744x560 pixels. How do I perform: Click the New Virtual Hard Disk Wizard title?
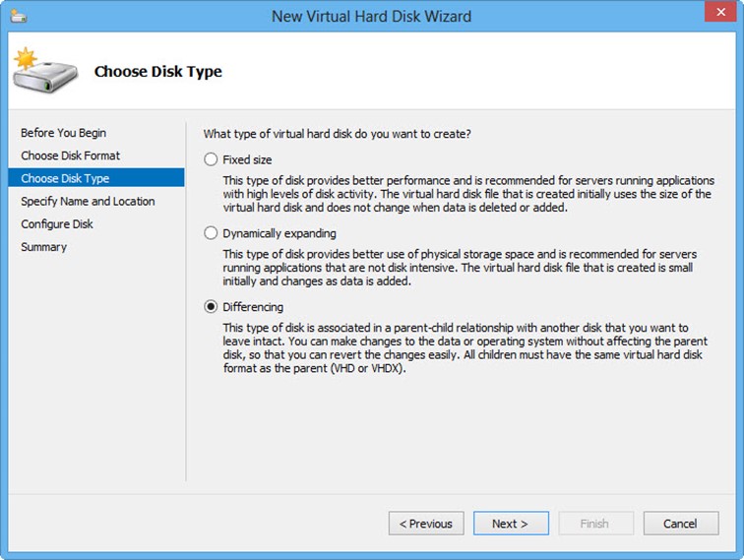coord(372,16)
